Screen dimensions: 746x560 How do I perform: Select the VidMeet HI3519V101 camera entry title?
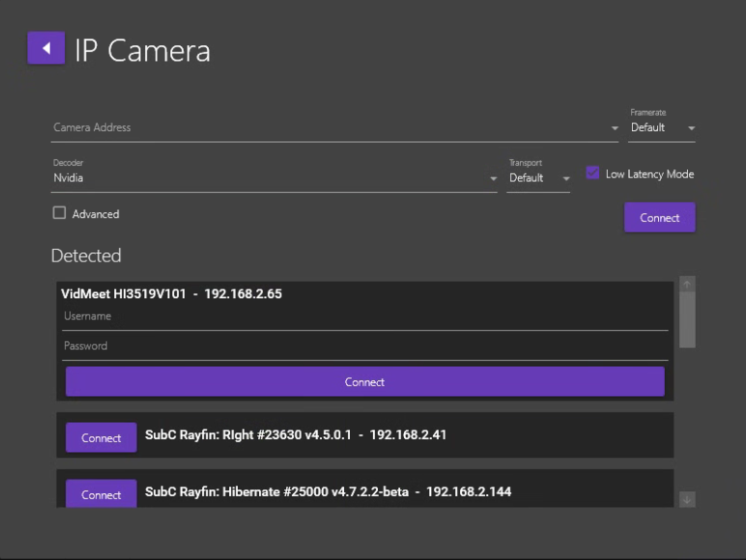coord(172,294)
